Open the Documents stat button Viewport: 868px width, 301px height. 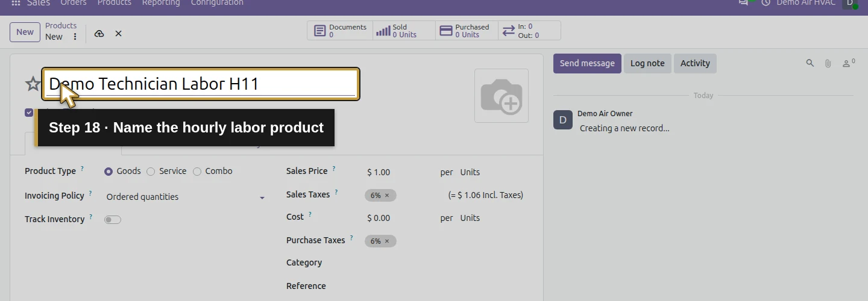coord(340,31)
